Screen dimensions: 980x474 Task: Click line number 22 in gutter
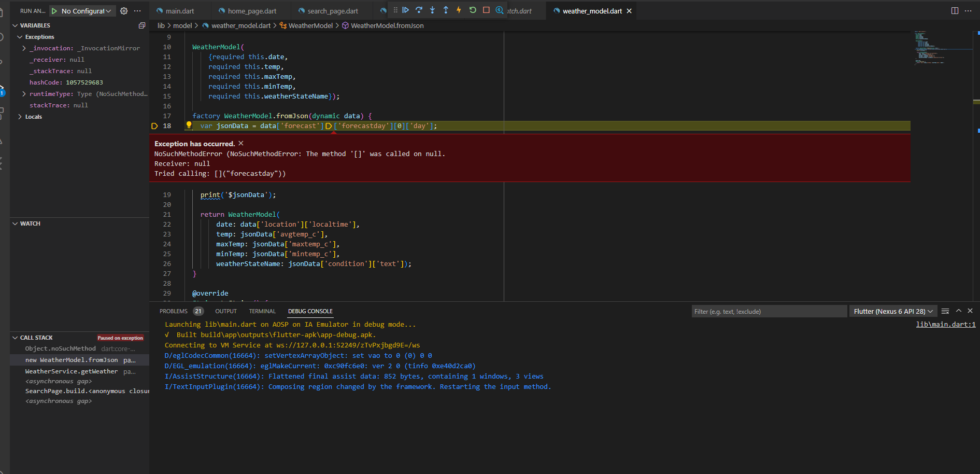click(x=167, y=224)
